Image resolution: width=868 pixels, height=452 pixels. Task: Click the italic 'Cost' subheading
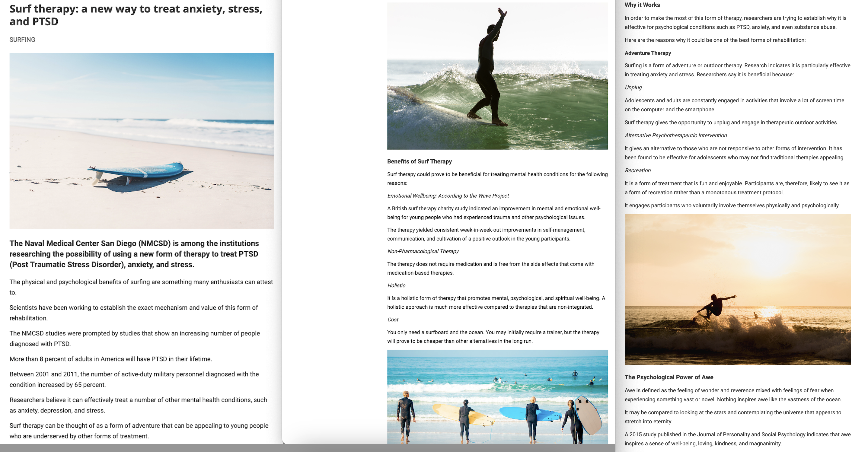[393, 320]
